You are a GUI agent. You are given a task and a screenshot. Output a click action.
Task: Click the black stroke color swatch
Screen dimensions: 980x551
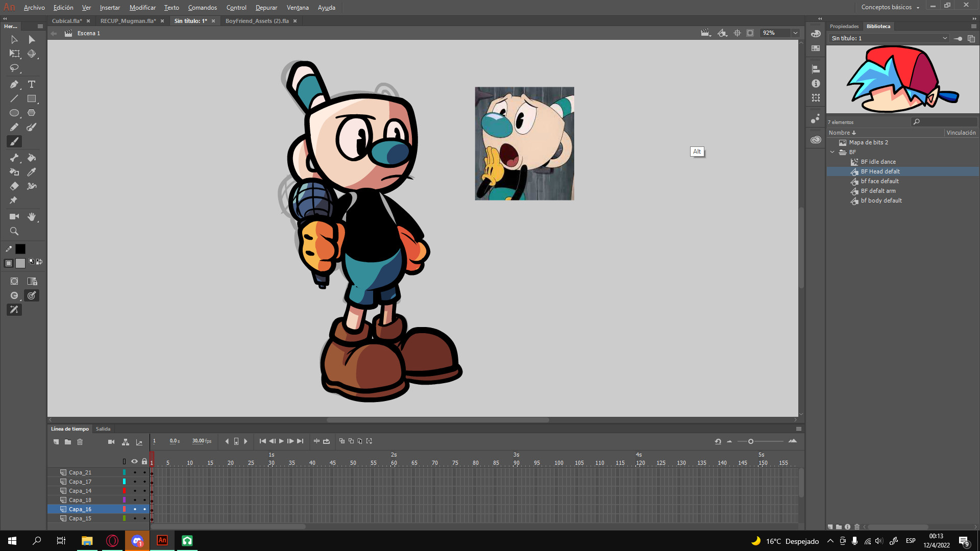pyautogui.click(x=20, y=249)
